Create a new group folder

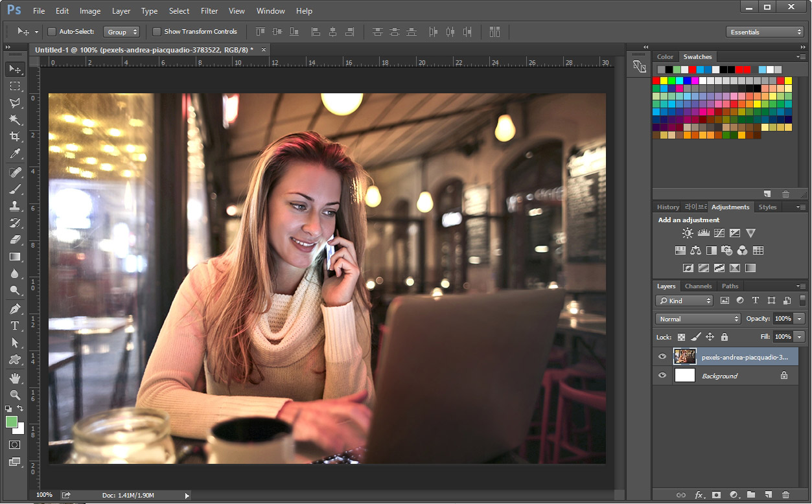(750, 495)
